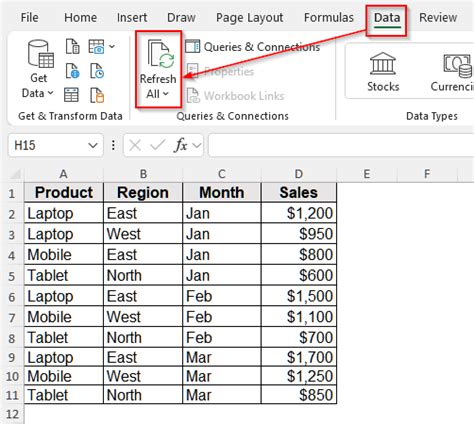Expand the Refresh All dropdown arrow
Viewport: 474px width, 424px height.
click(x=166, y=94)
